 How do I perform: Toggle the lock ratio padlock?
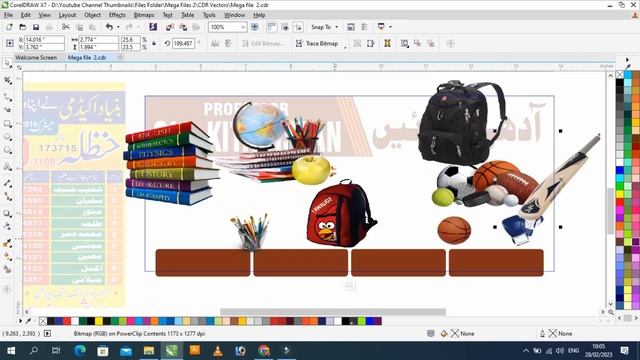(154, 43)
